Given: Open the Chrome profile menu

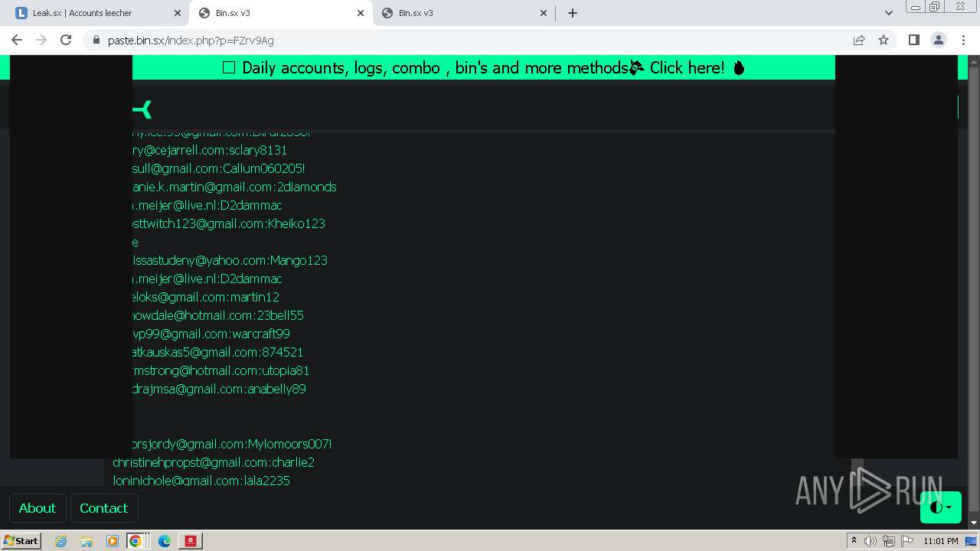Looking at the screenshot, I should click(938, 40).
